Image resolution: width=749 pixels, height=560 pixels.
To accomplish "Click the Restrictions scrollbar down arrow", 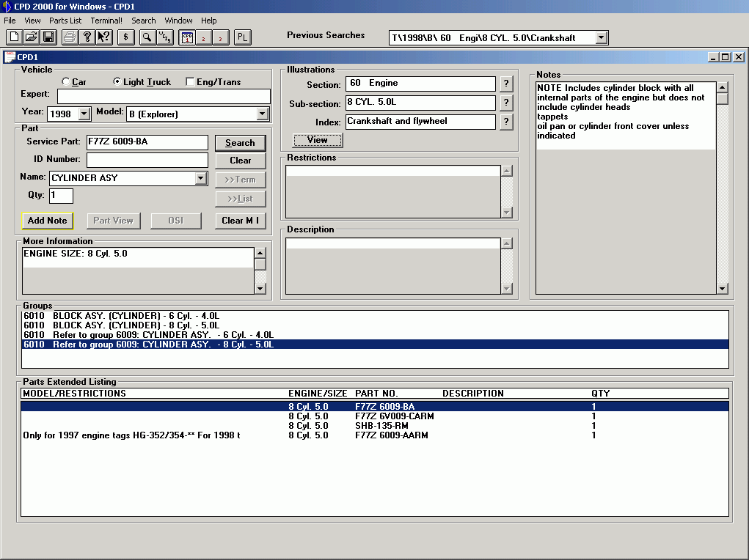I will point(507,213).
